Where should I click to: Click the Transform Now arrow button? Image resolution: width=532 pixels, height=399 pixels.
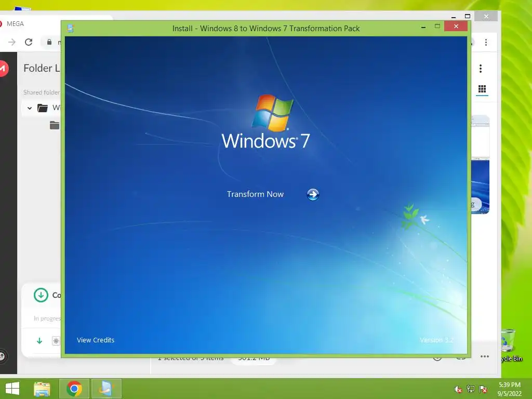(x=313, y=194)
